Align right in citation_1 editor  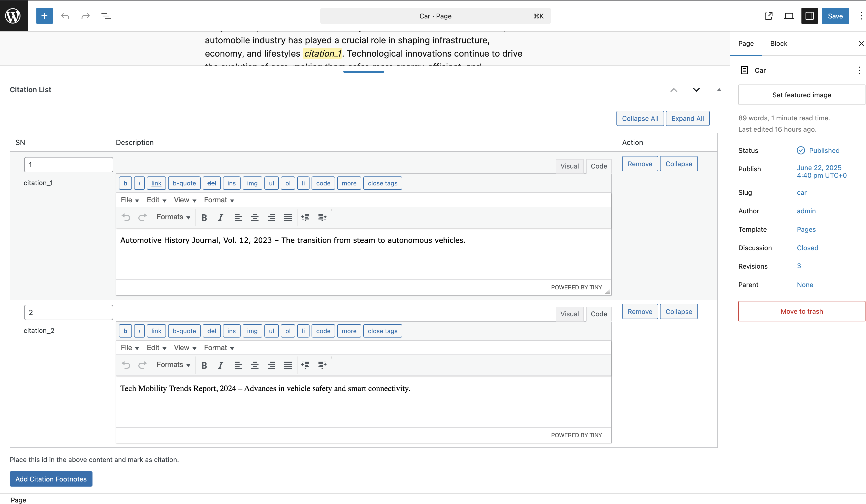[x=271, y=217]
